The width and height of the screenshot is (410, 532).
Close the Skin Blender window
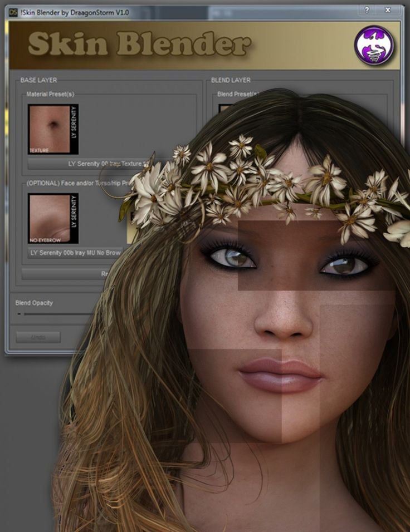388,10
